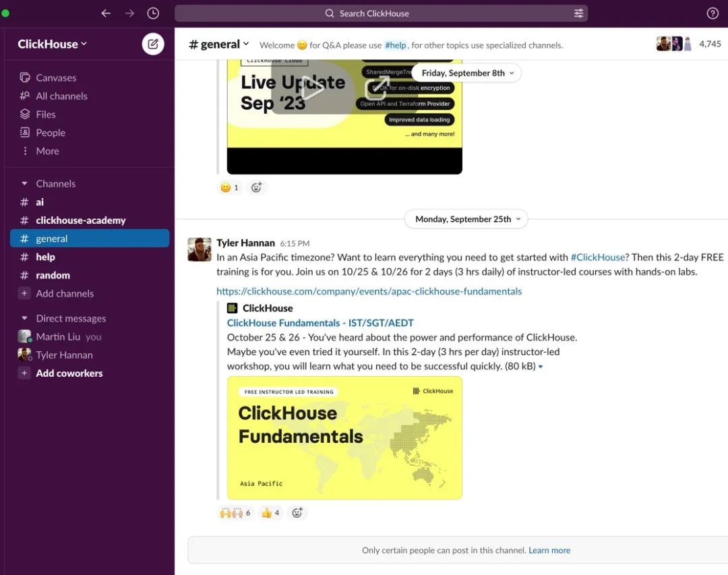Open general channel details dropdown

tap(219, 44)
